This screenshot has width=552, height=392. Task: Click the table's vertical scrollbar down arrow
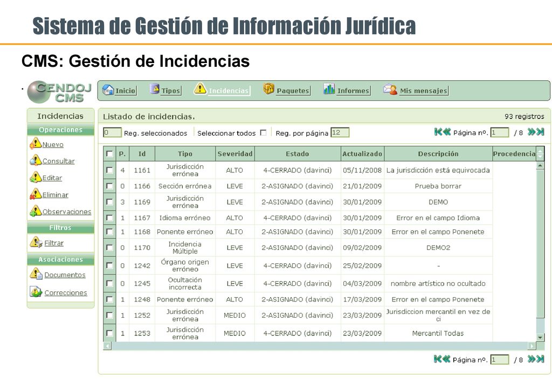click(x=540, y=338)
